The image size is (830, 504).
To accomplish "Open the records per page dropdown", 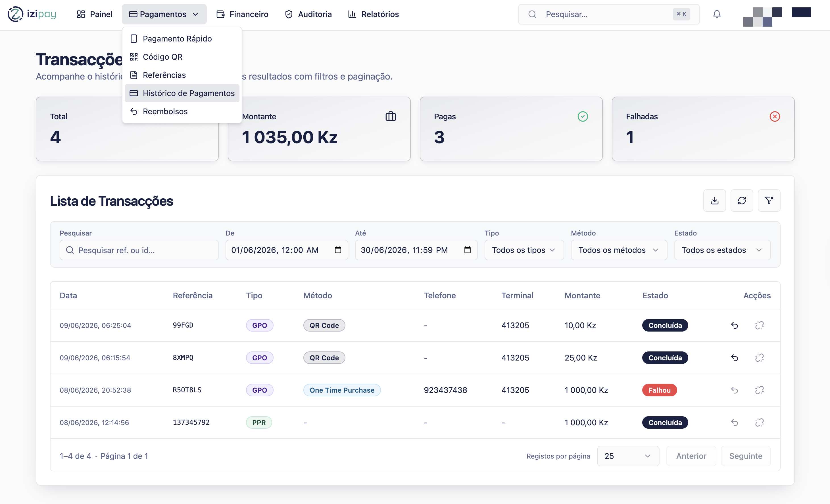I will (x=628, y=456).
